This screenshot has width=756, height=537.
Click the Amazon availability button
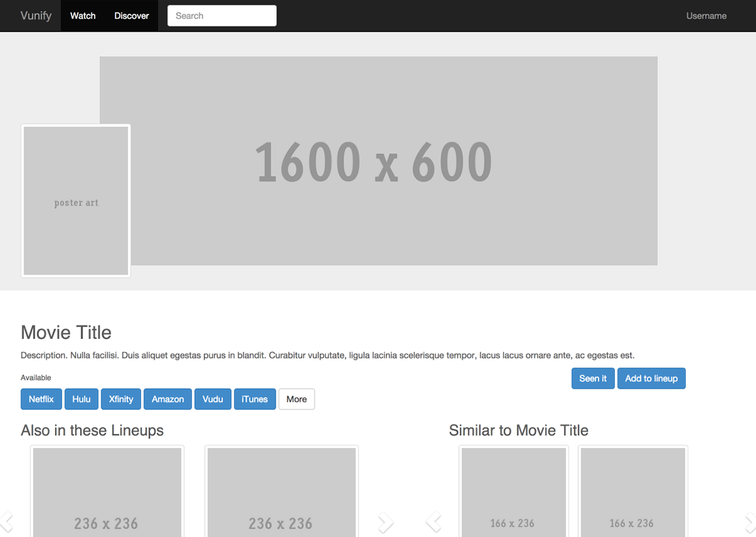tap(168, 399)
